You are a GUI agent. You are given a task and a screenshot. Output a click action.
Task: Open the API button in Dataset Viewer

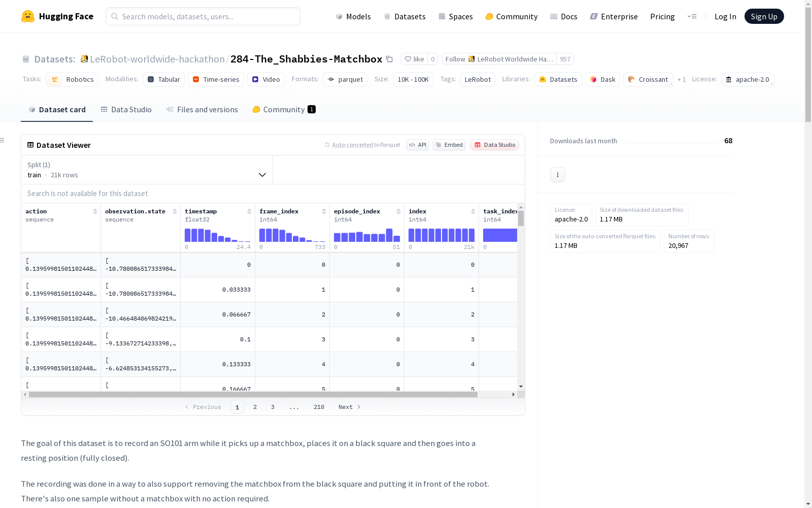(418, 145)
